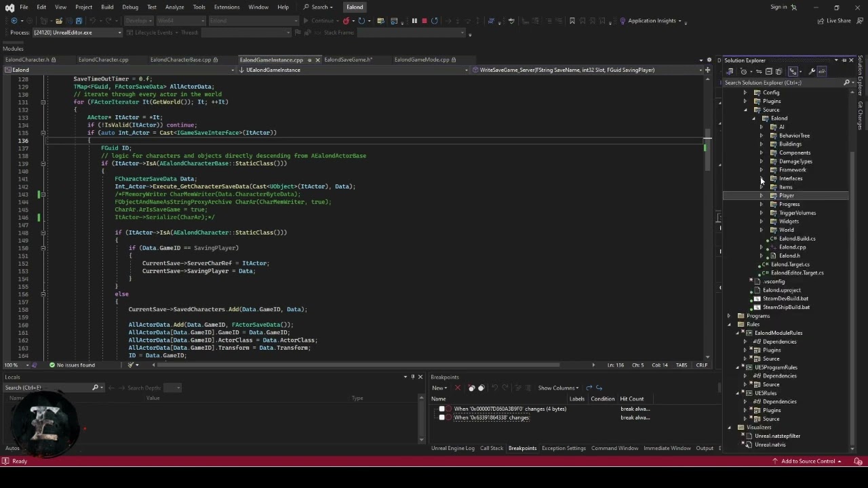Click the Hot Reload flame icon
Viewport: 868px width, 488px height.
(346, 20)
